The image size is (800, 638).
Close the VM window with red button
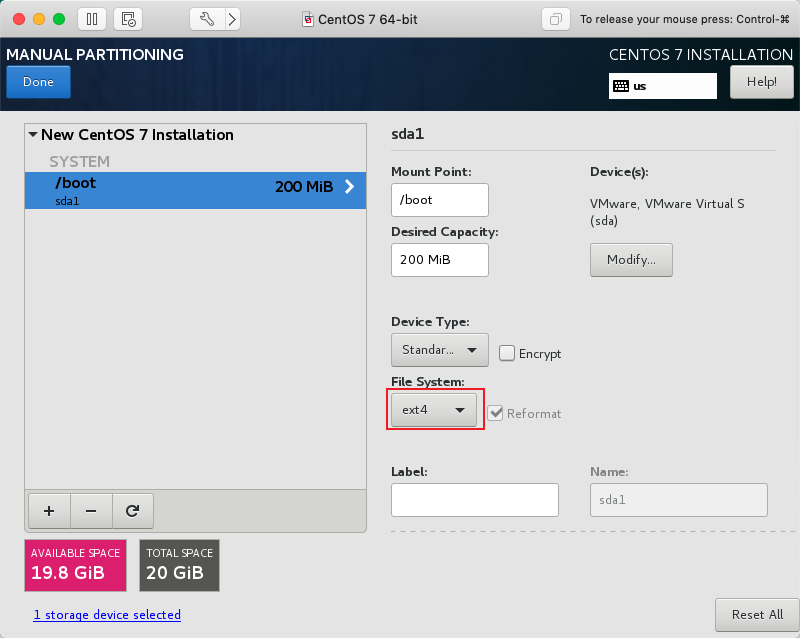point(19,19)
